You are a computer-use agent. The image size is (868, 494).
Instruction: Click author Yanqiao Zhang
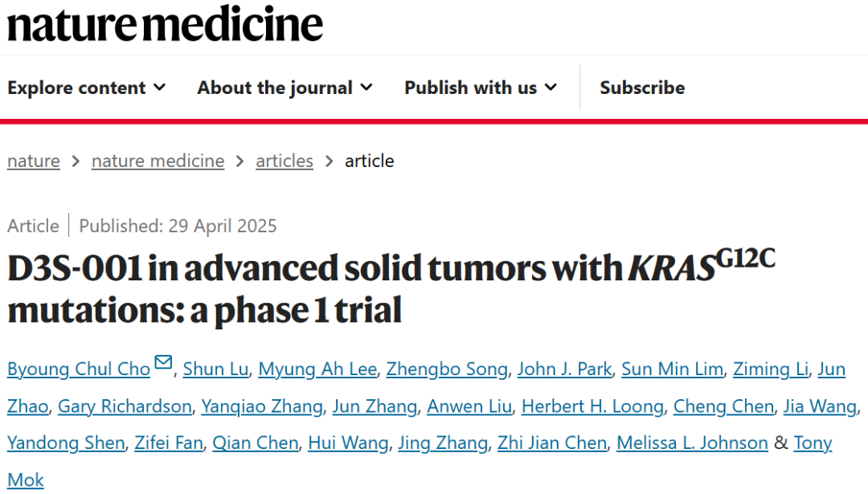pos(262,406)
